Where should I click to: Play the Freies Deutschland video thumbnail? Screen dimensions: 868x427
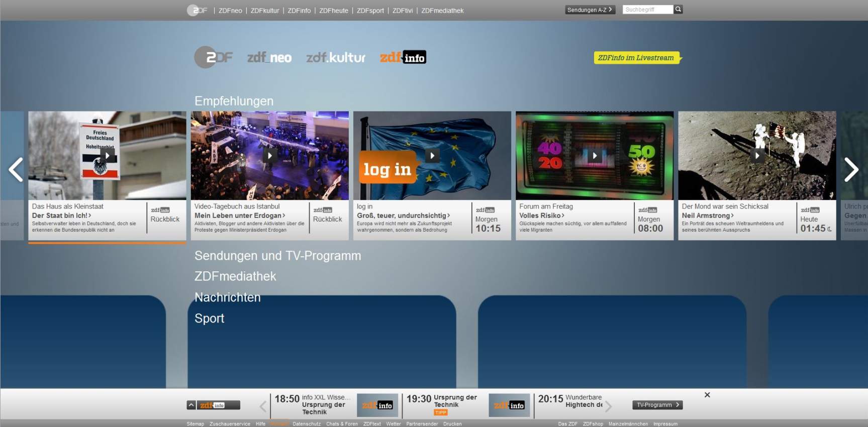[107, 156]
